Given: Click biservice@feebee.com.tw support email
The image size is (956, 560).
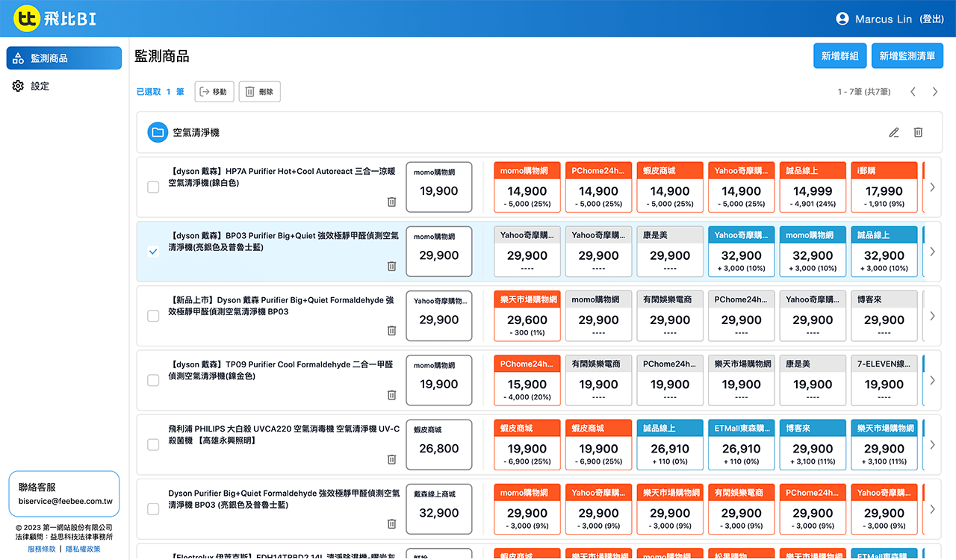Looking at the screenshot, I should (x=66, y=501).
